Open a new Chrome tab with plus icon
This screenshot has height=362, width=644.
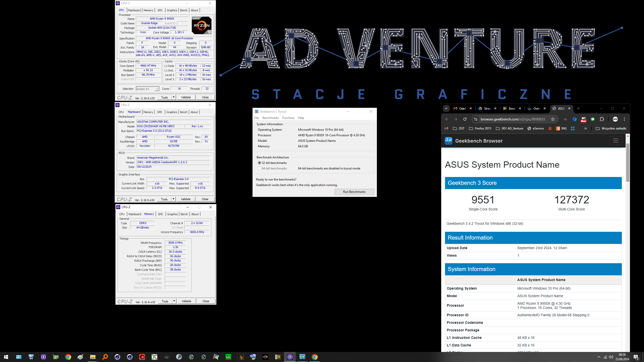(x=578, y=108)
